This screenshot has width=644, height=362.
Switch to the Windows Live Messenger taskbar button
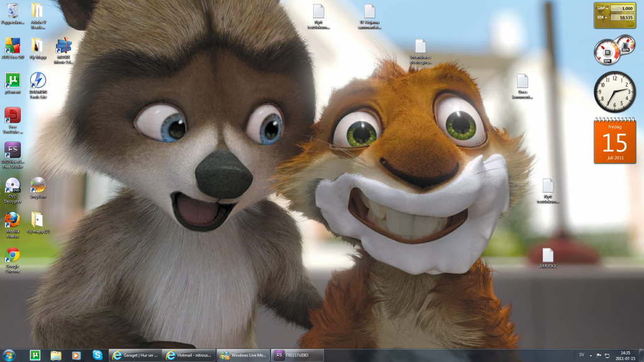(x=243, y=355)
